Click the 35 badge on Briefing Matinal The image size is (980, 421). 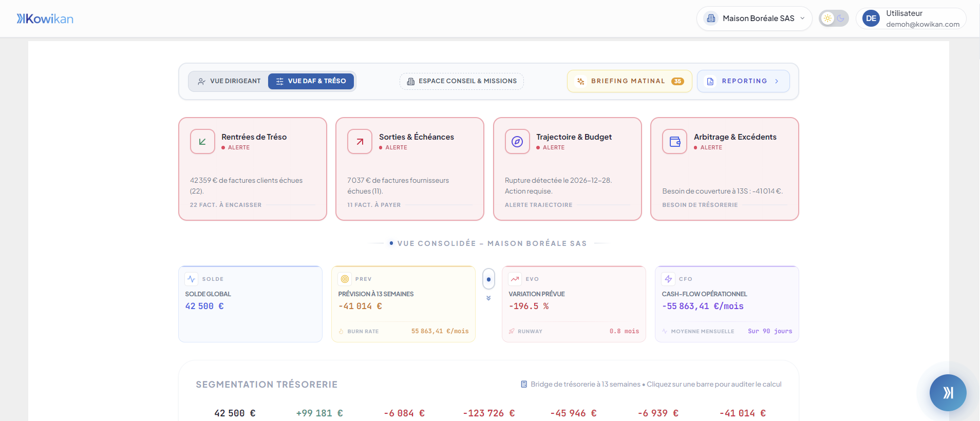(x=678, y=81)
